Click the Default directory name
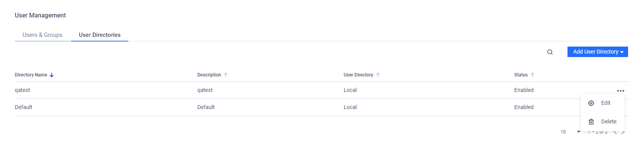The height and width of the screenshot is (156, 644). pos(24,107)
